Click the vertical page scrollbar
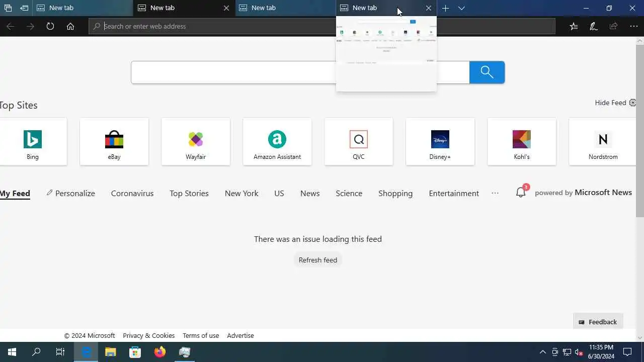 [640, 132]
